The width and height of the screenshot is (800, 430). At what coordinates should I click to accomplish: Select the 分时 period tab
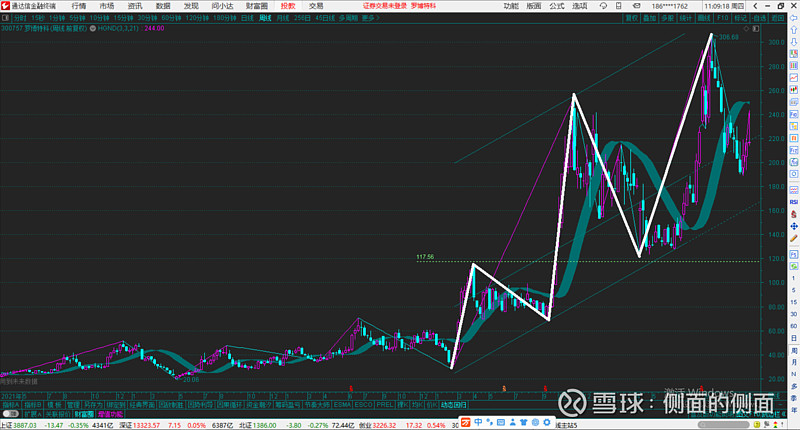[20, 18]
